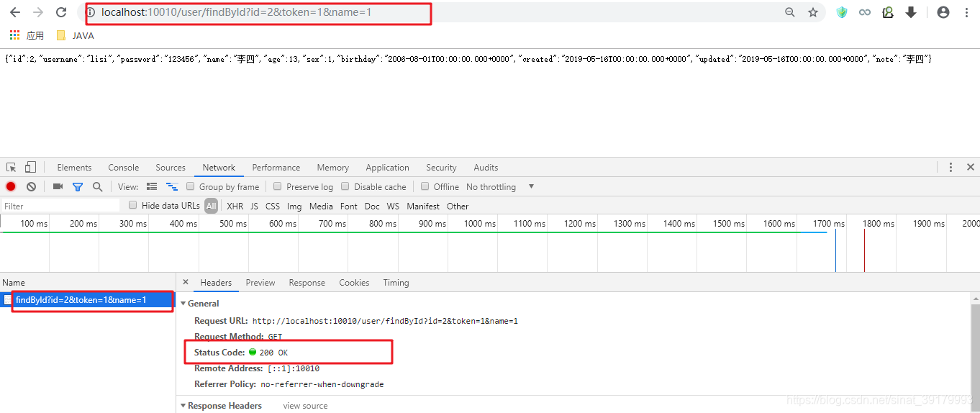Filter requests by Doc

372,206
